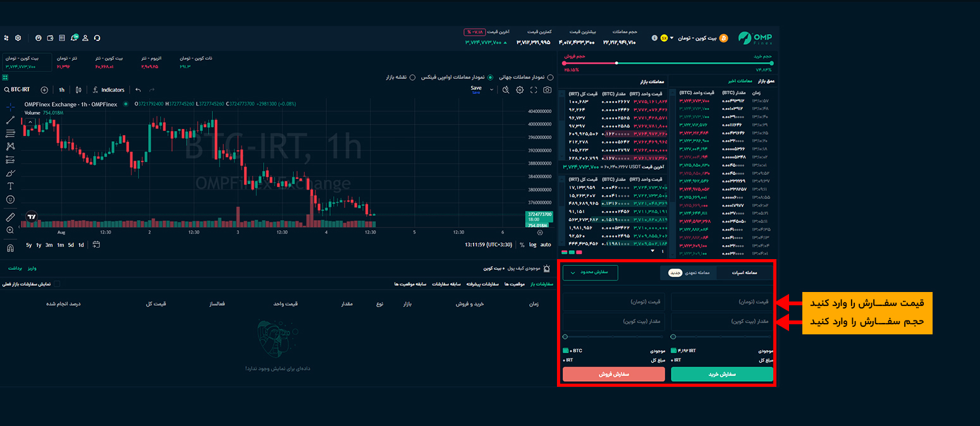Open the site settings gear in top bar
Screen dimensions: 980x426
pyautogui.click(x=18, y=38)
